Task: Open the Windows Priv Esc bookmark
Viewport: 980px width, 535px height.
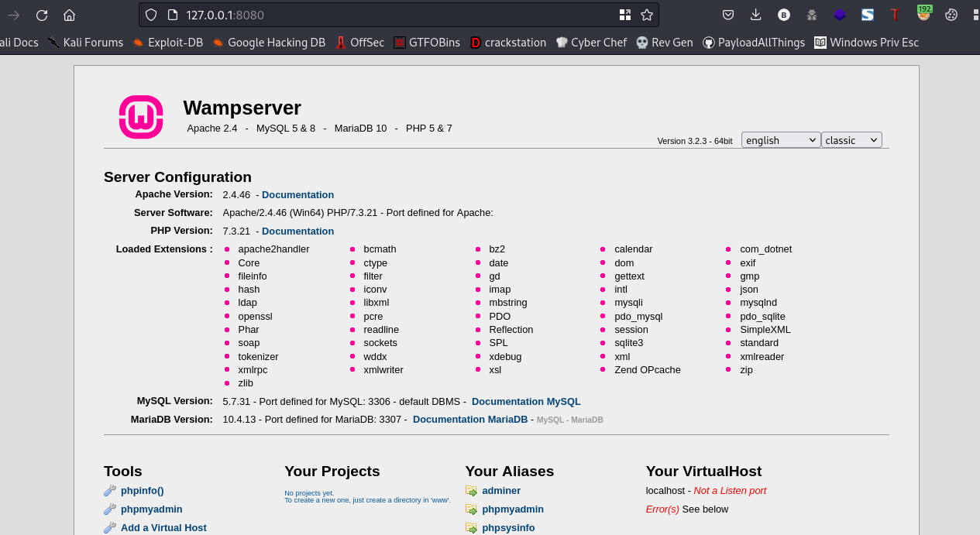Action: click(866, 43)
